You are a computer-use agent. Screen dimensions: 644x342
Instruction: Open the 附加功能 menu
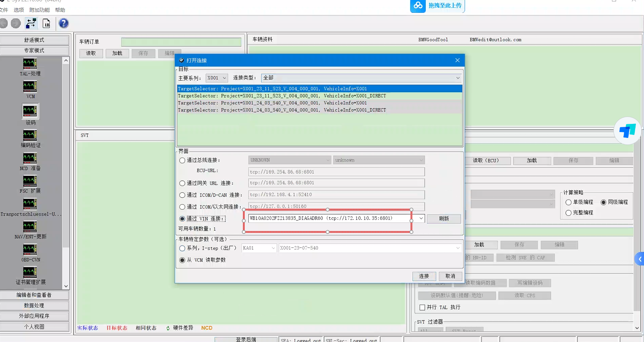(39, 10)
